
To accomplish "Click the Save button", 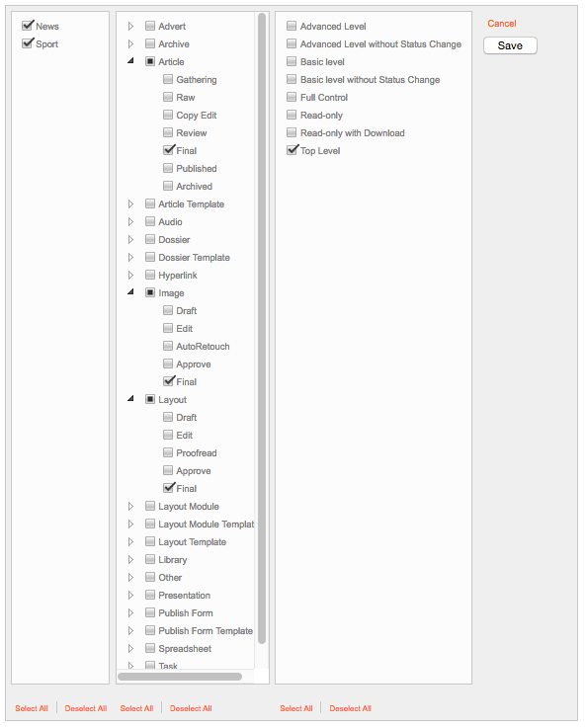I will tap(510, 45).
